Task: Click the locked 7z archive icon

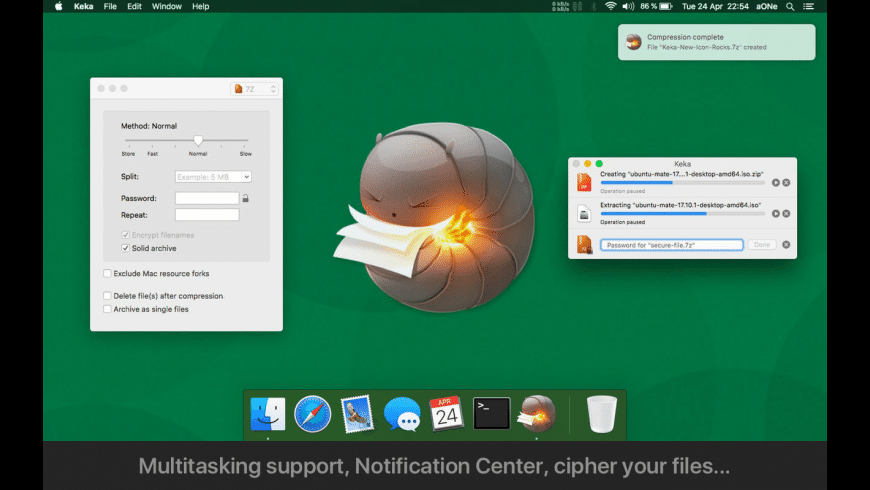Action: [584, 245]
